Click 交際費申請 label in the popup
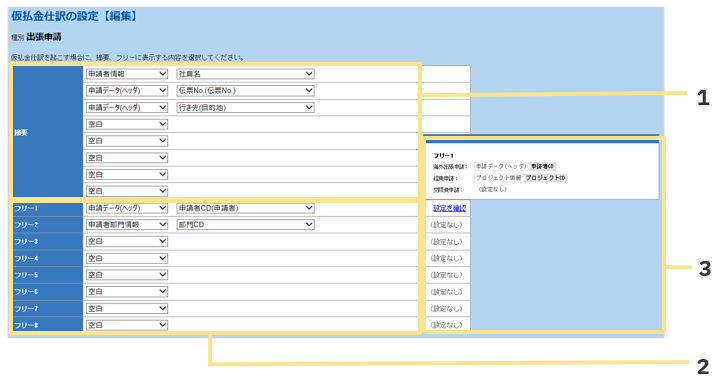This screenshot has width=721, height=381. pyautogui.click(x=447, y=189)
